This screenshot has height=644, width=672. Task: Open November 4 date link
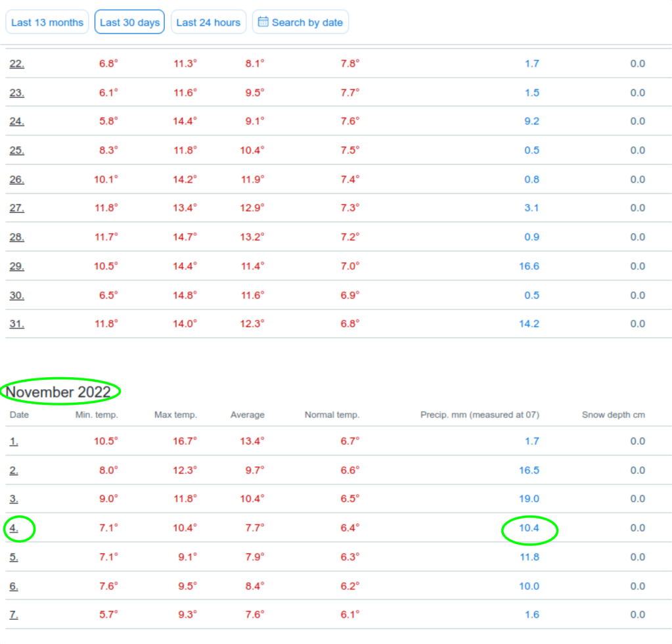[14, 528]
